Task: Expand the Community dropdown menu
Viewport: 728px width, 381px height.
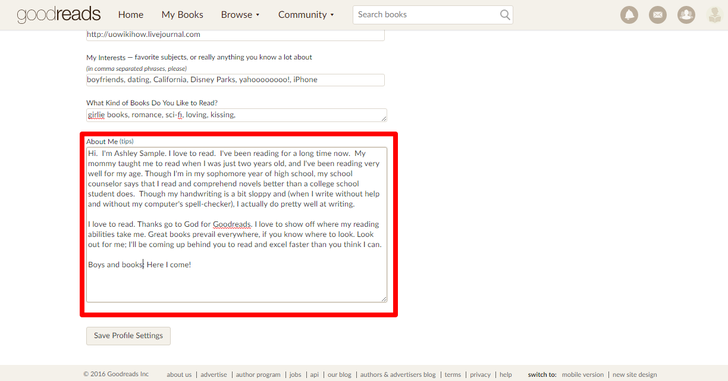Action: [x=306, y=15]
